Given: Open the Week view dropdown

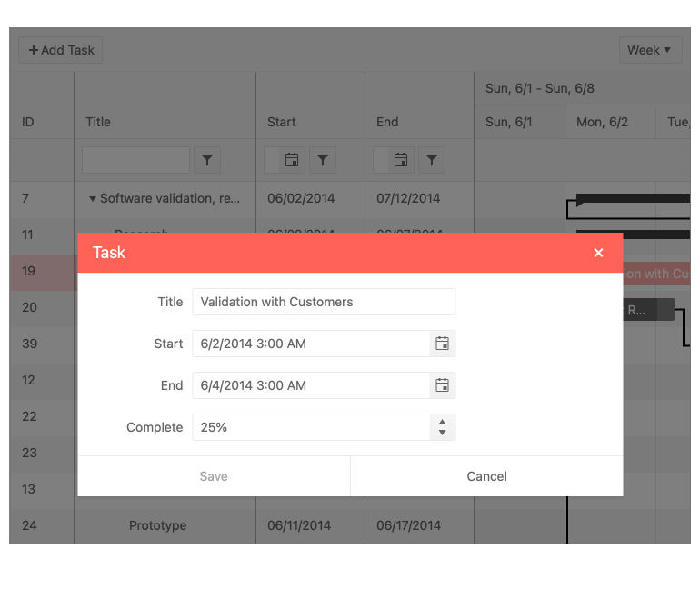Looking at the screenshot, I should (x=650, y=50).
